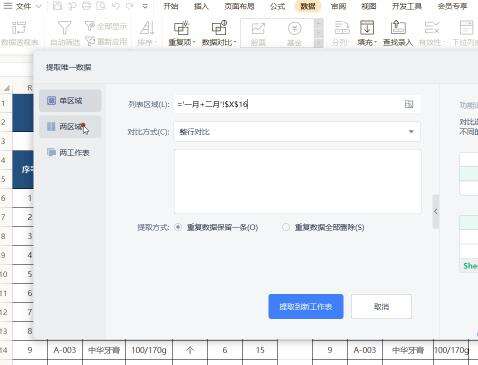478x365 pixels.
Task: Open the 重复项 duplicates tool
Action: coord(182,33)
